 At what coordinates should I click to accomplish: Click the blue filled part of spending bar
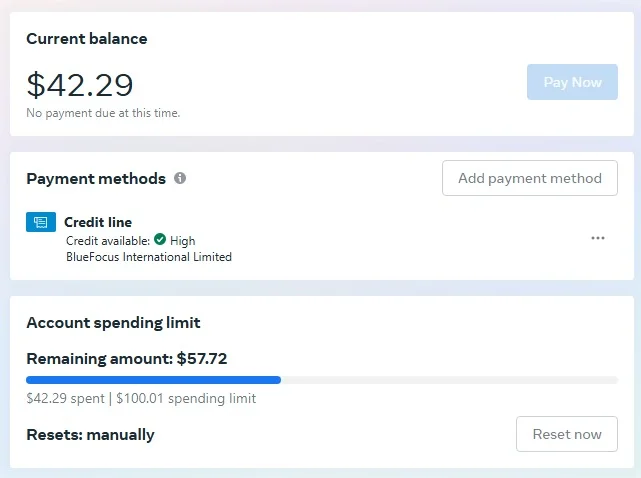point(153,380)
